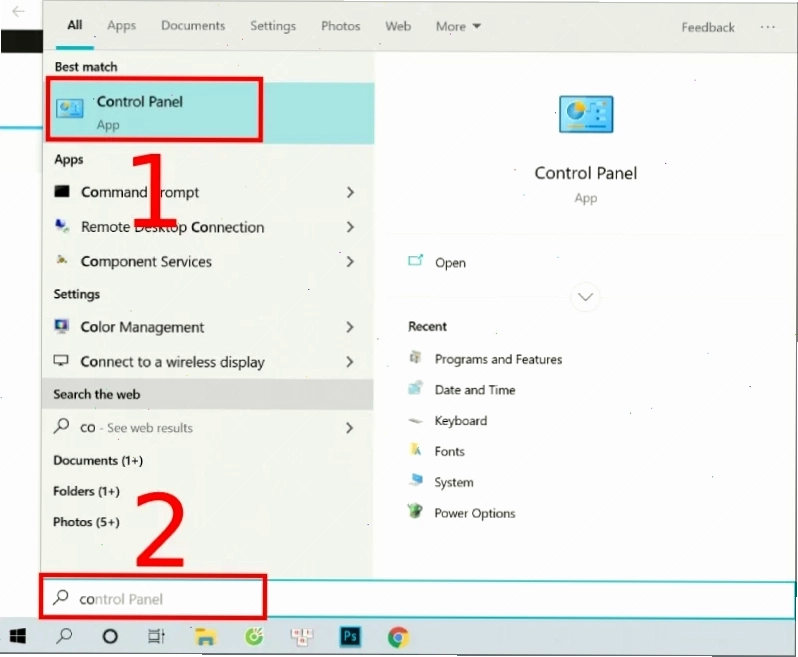
Task: Click the Feedback link
Action: 708,27
